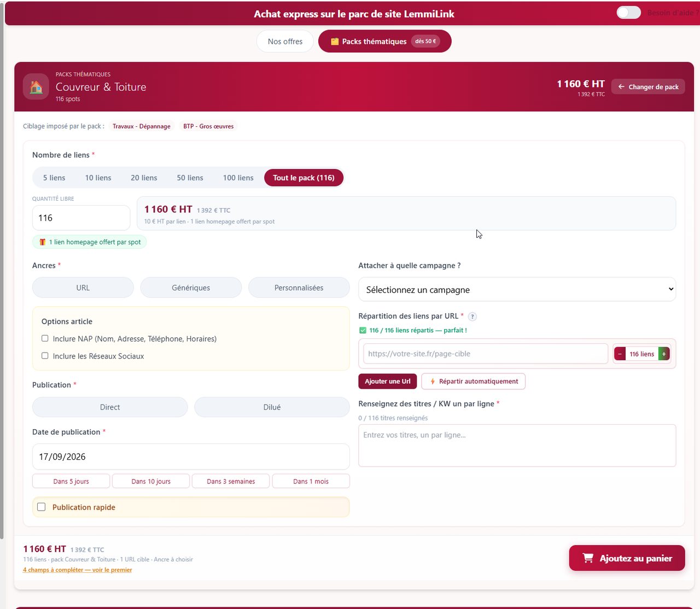Image resolution: width=700 pixels, height=609 pixels.
Task: Open the Packs thématiques tab
Action: click(384, 42)
